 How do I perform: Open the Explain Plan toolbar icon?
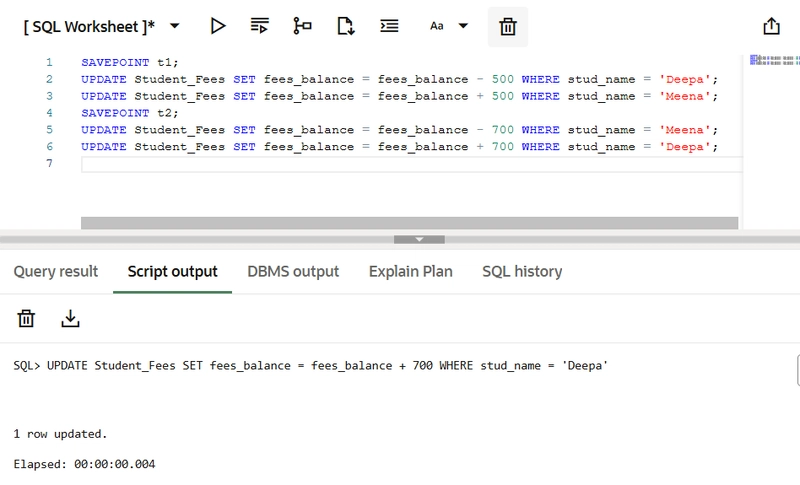tap(302, 26)
